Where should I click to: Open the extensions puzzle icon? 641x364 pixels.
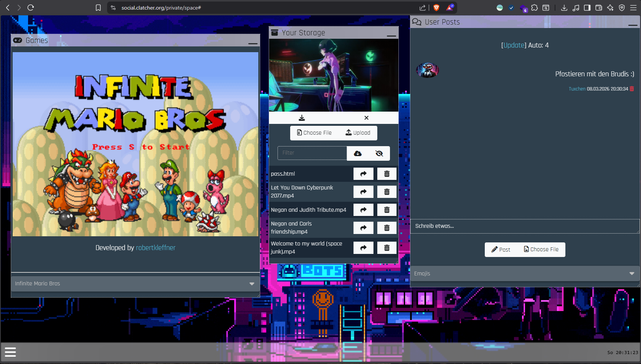[534, 8]
